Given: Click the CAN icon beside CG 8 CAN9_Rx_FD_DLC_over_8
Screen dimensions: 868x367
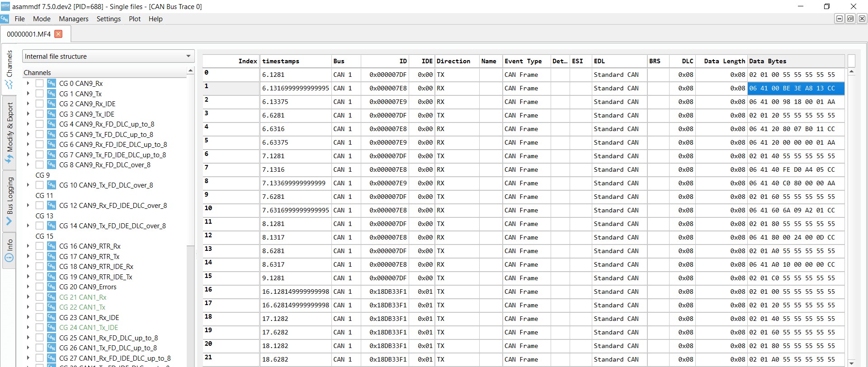Looking at the screenshot, I should pos(52,165).
